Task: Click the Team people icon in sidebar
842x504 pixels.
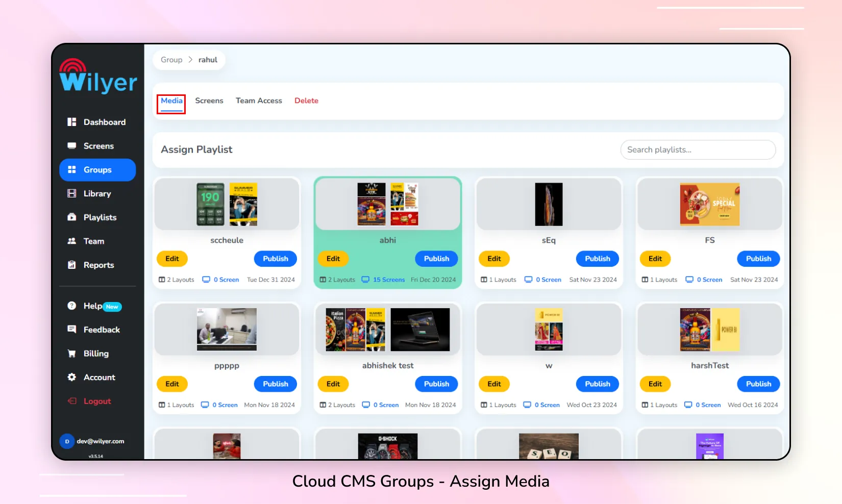Action: (x=72, y=241)
